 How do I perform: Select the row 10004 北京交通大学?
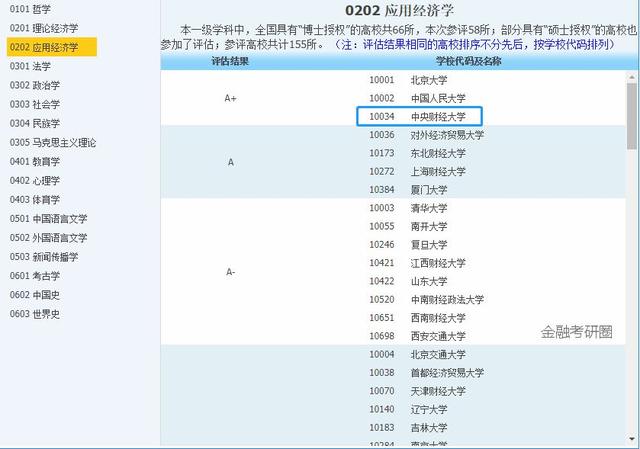417,354
